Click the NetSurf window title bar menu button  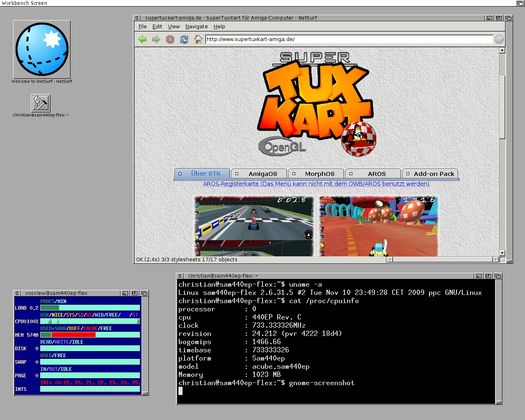point(137,18)
